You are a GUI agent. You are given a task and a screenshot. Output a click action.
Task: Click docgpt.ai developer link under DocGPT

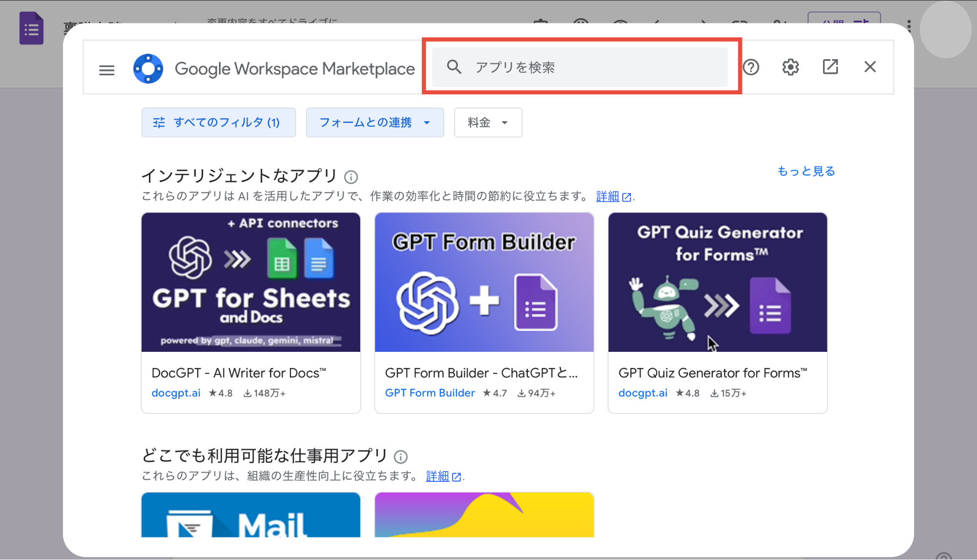coord(176,393)
